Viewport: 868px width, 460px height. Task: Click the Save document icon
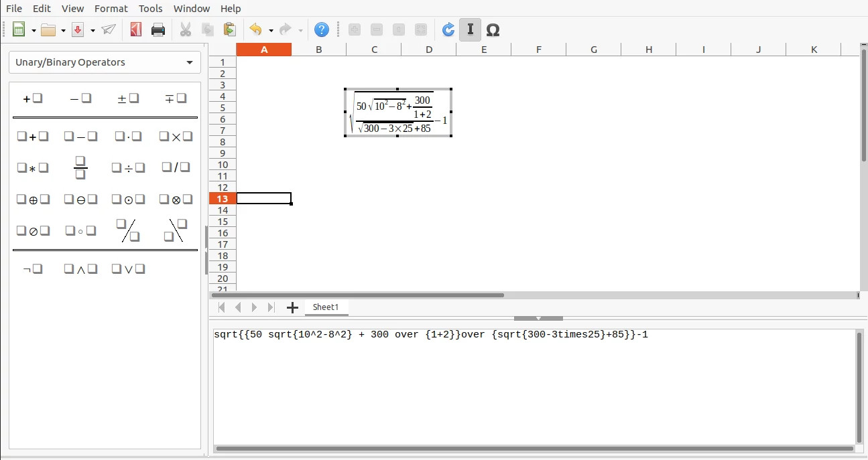coord(78,29)
